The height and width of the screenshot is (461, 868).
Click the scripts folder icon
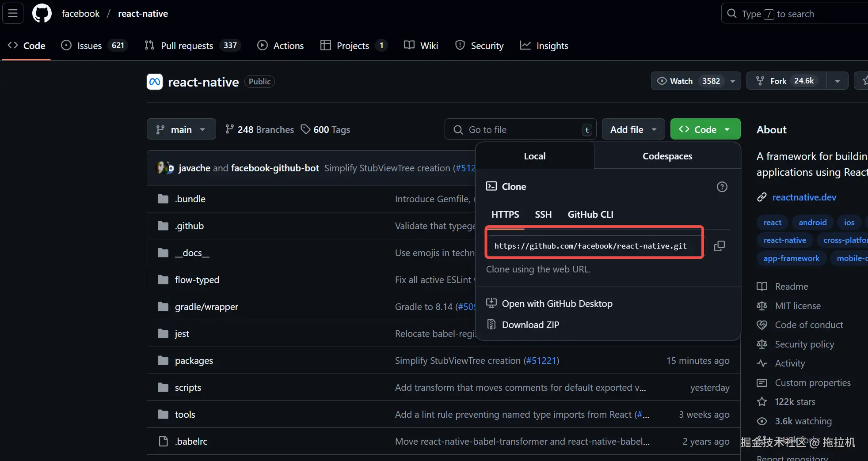tap(163, 387)
